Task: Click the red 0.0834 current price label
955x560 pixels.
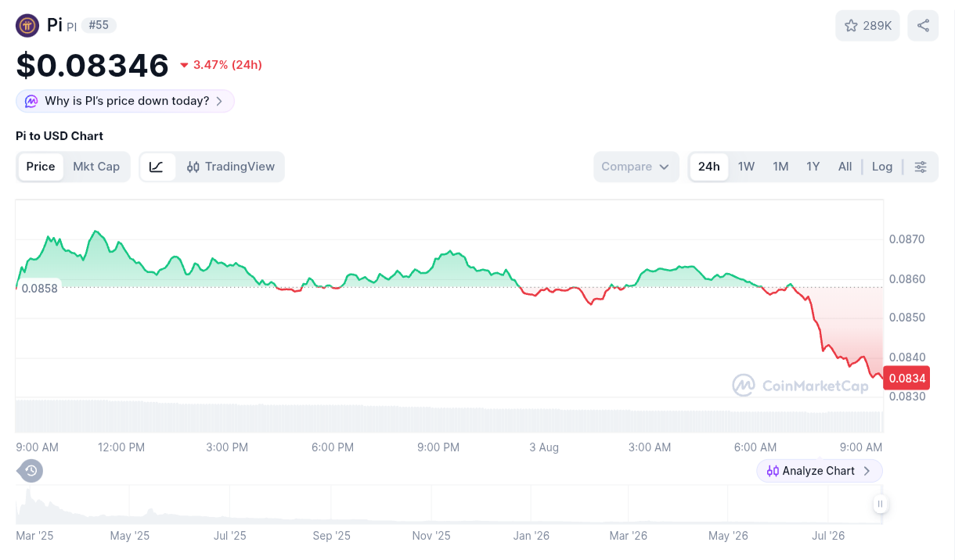Action: pos(906,379)
